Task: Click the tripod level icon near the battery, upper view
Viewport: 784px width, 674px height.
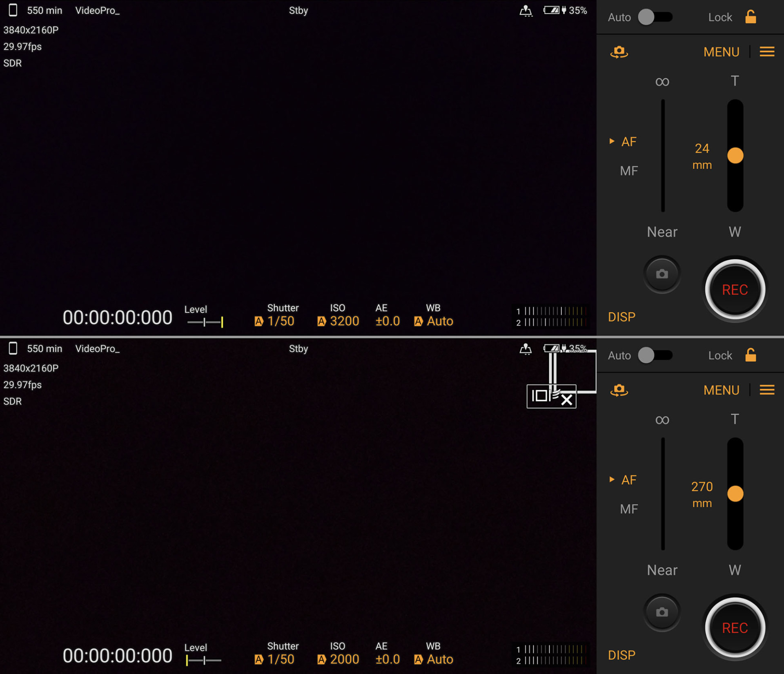Action: 526,11
